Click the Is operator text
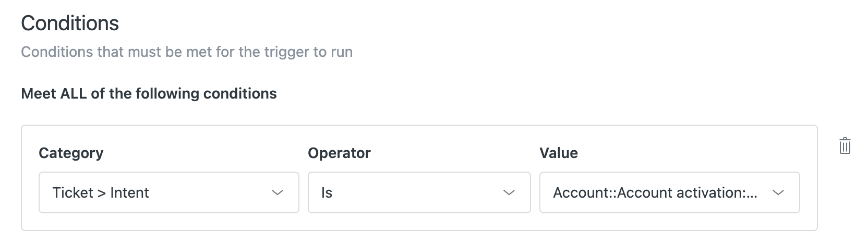The width and height of the screenshot is (868, 242). 327,193
